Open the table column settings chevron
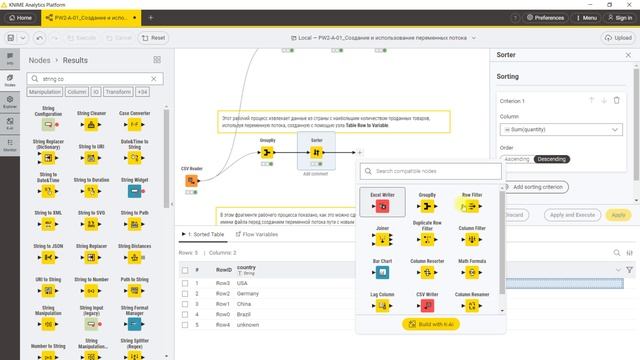Image resolution: width=640 pixels, height=360 pixels. (x=618, y=270)
